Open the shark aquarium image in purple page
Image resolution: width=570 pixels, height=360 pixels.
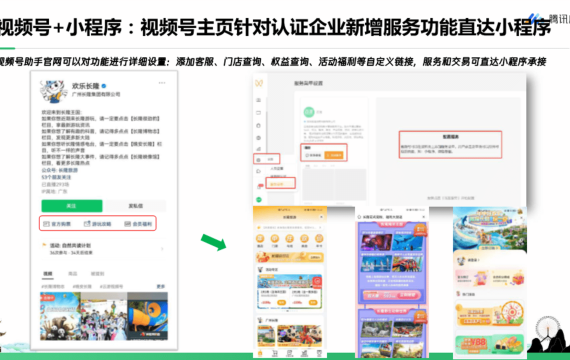point(407,242)
